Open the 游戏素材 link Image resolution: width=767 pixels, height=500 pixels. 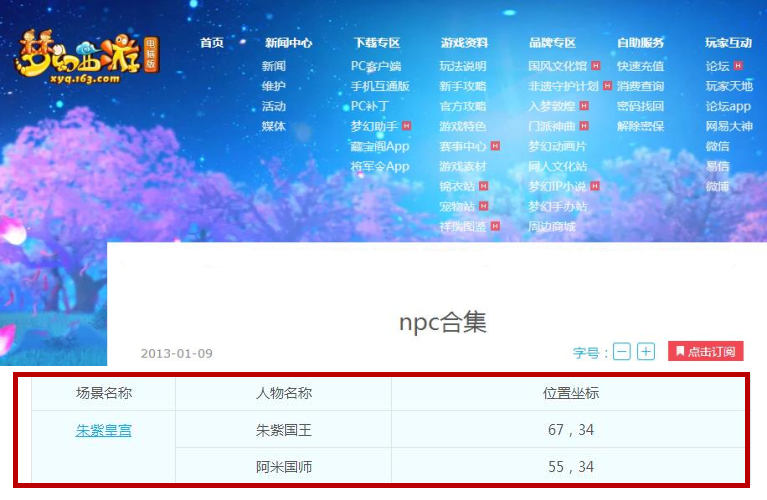pyautogui.click(x=463, y=166)
